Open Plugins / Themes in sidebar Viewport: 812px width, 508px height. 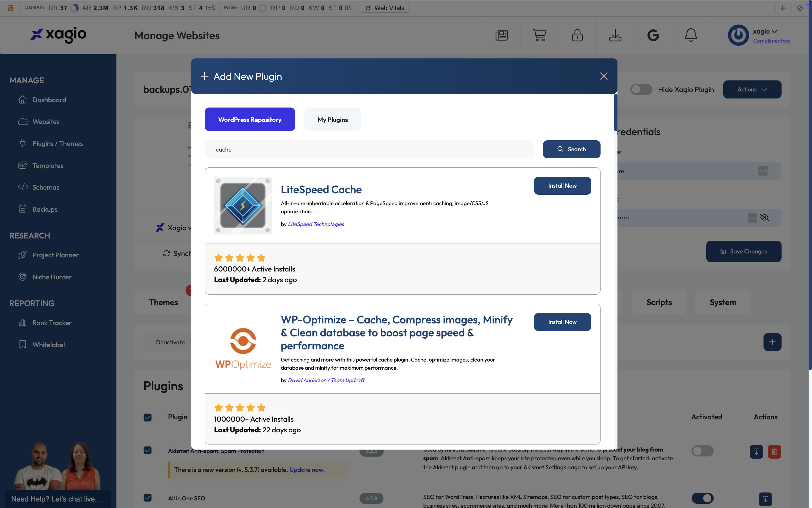[50, 143]
